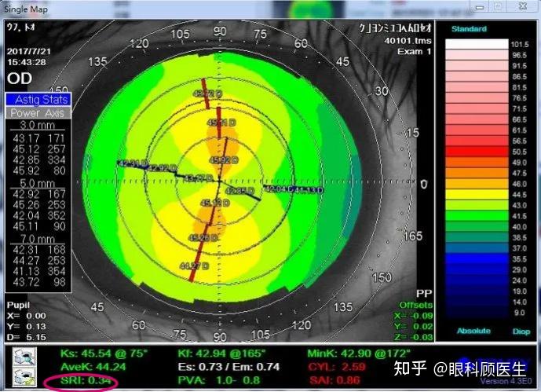Screen dimensions: 541x392
Task: Click the AveK: 44.24 reading
Action: pyautogui.click(x=93, y=367)
